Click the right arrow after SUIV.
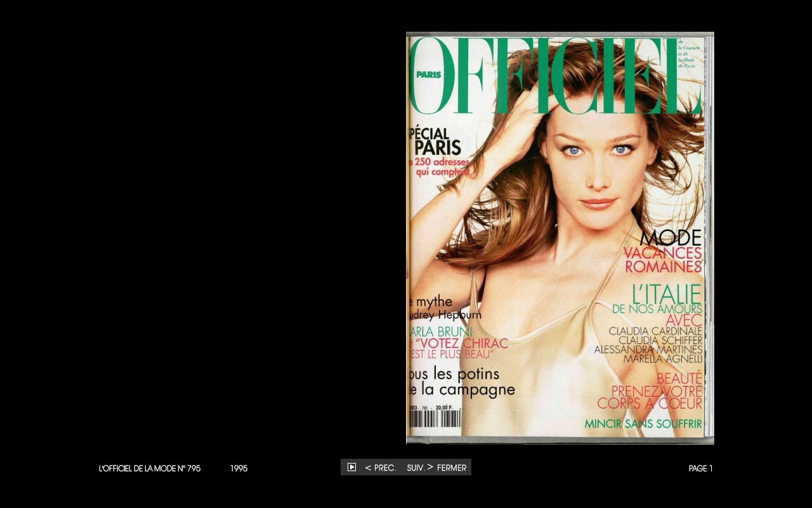The height and width of the screenshot is (508, 812). tap(430, 467)
